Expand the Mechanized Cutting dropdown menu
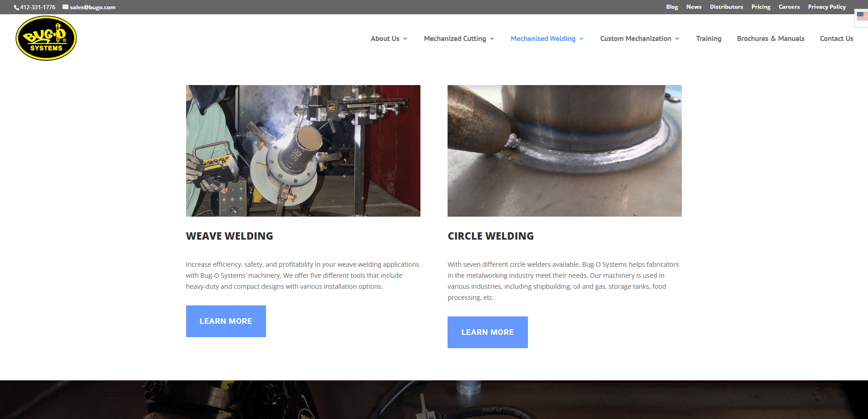The image size is (868, 419). click(459, 39)
